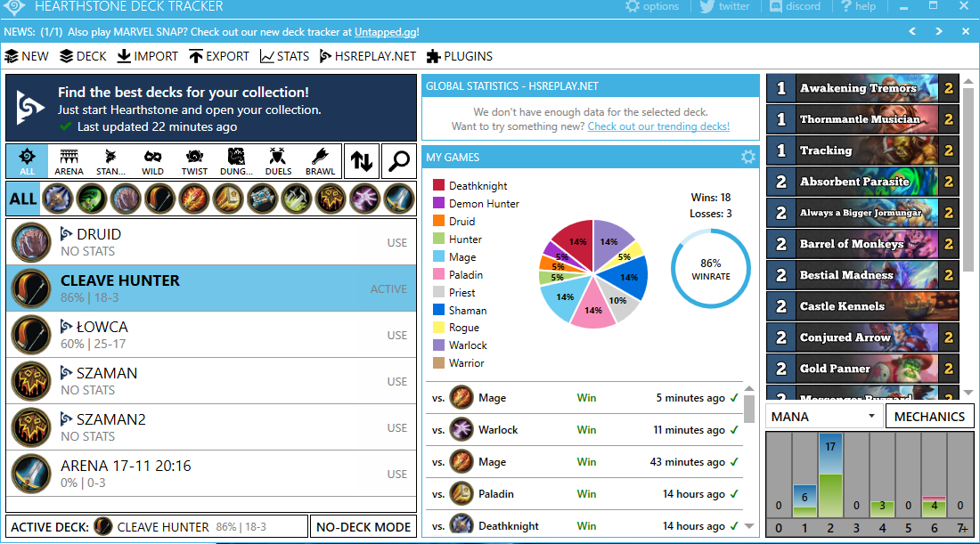Filter decks by Mage class icon
980x544 pixels.
point(193,199)
